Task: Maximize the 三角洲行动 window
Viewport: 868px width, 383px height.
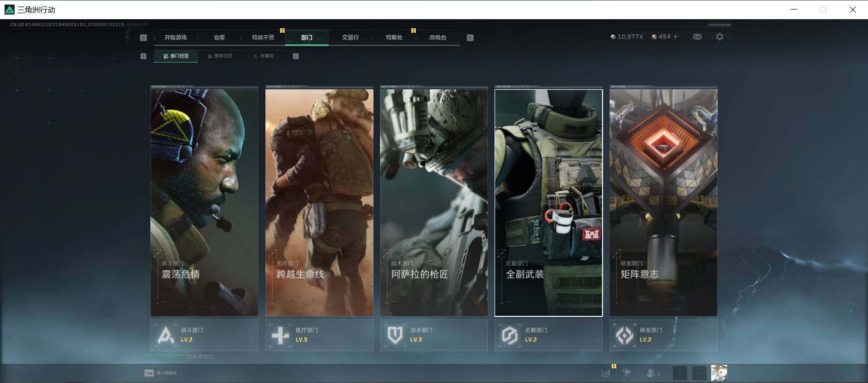Action: [823, 10]
